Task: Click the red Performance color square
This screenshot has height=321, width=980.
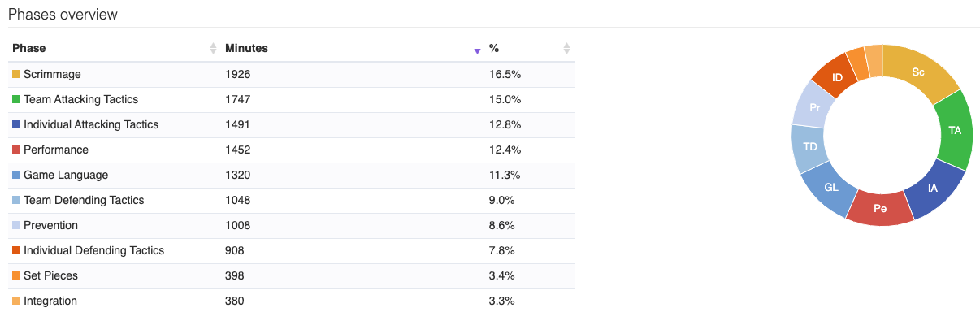Action: click(16, 150)
